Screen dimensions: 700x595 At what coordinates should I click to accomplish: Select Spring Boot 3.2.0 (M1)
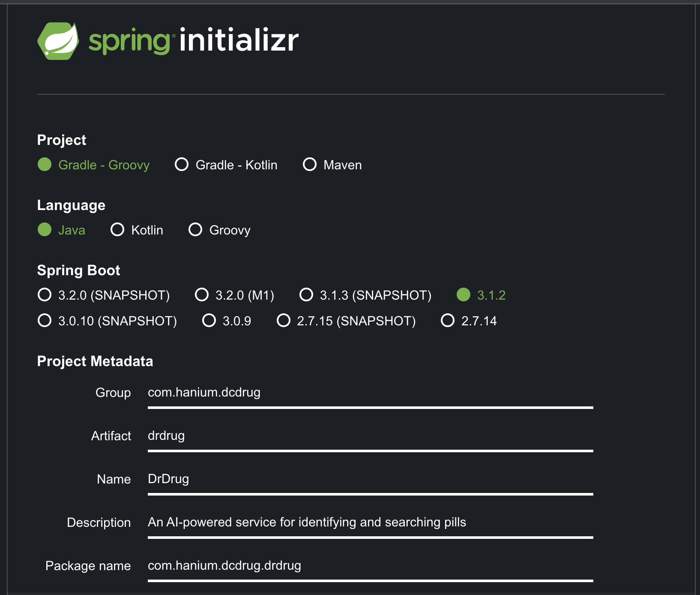click(x=234, y=295)
